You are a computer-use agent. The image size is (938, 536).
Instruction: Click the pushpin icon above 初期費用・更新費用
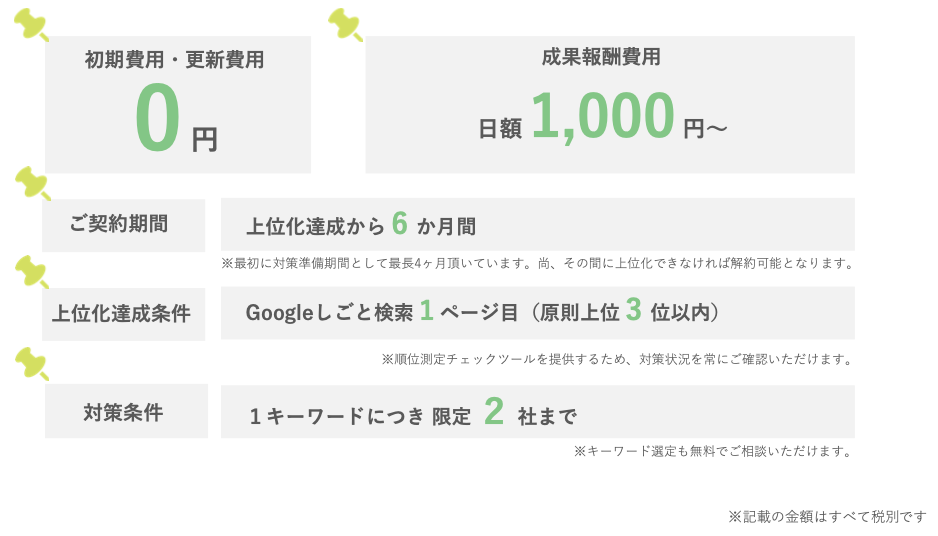(31, 25)
